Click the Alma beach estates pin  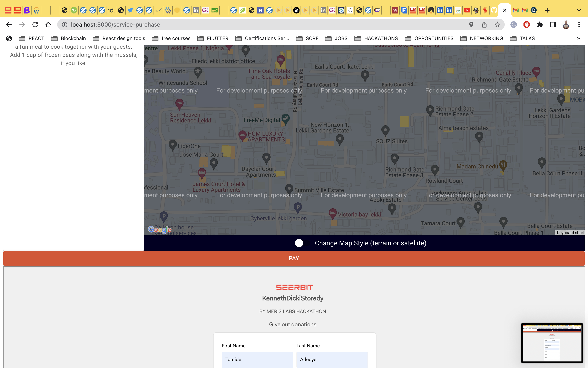(479, 137)
